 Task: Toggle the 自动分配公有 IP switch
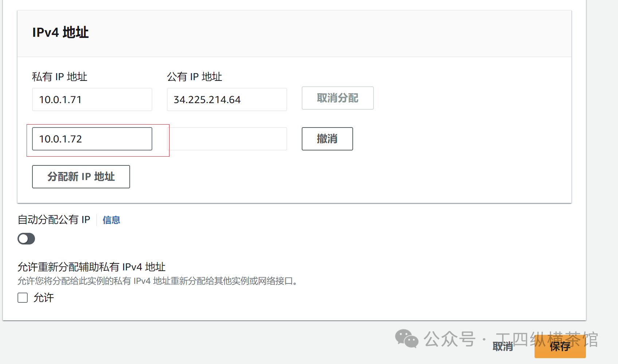pyautogui.click(x=26, y=239)
